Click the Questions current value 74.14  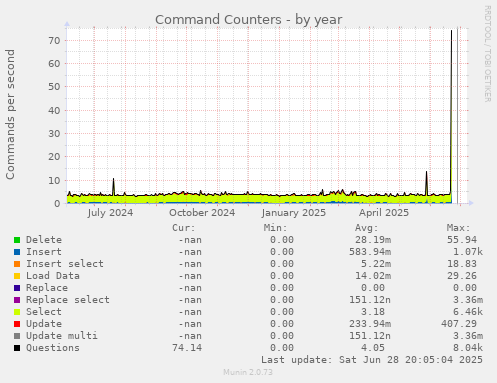point(187,348)
